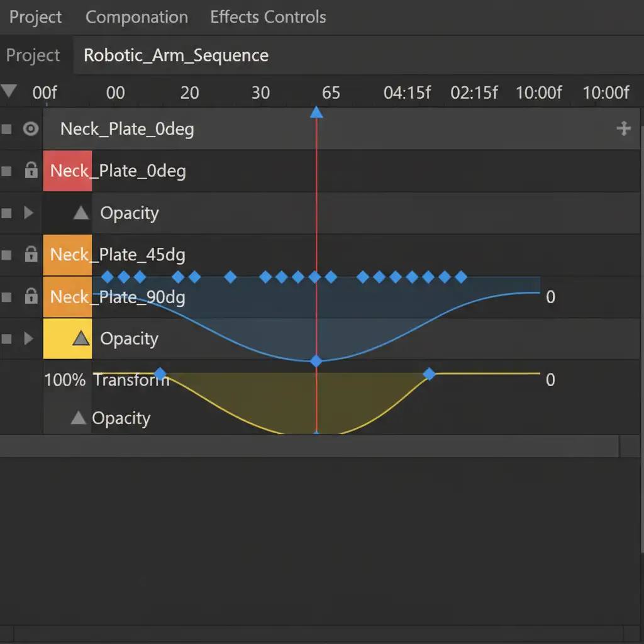Expand the yellow Opacity row arrow
Viewport: 644px width, 644px height.
click(28, 338)
